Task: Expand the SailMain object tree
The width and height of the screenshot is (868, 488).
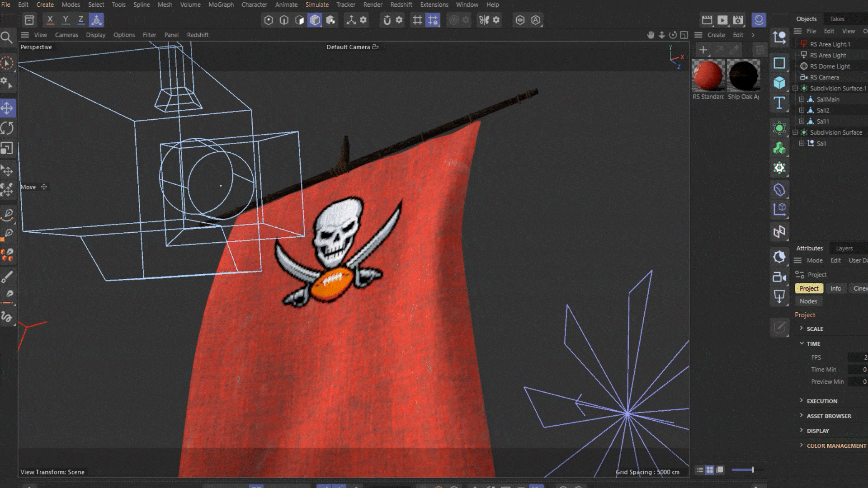Action: coord(802,99)
